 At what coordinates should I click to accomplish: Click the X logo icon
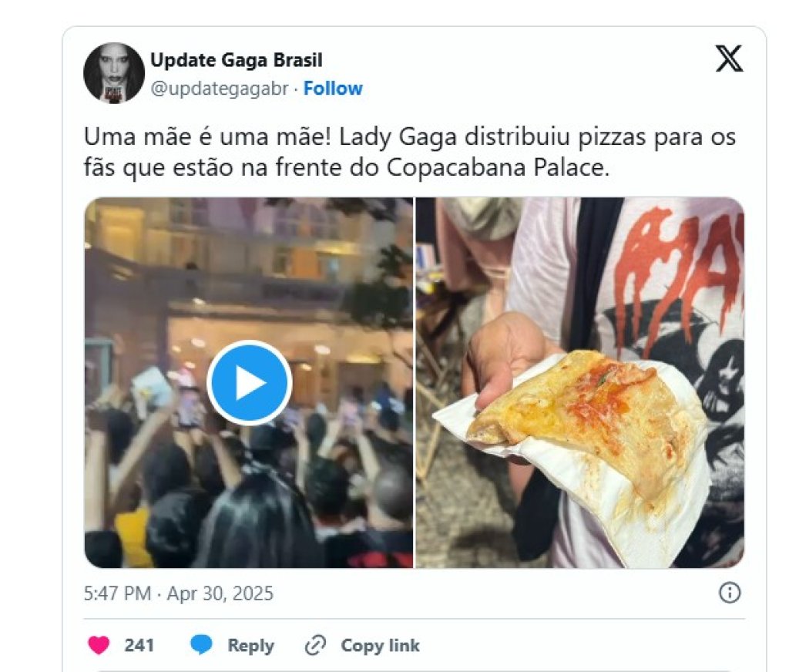(x=729, y=59)
